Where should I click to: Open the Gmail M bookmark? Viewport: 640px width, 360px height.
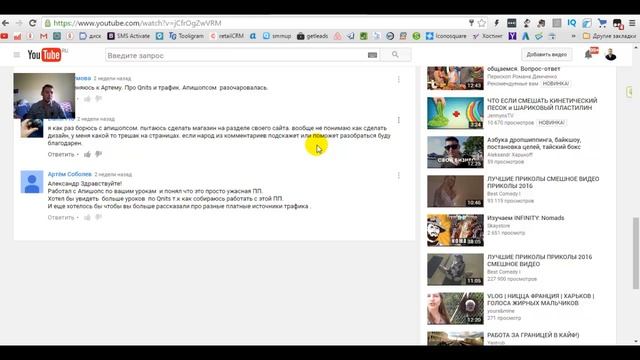(x=44, y=36)
